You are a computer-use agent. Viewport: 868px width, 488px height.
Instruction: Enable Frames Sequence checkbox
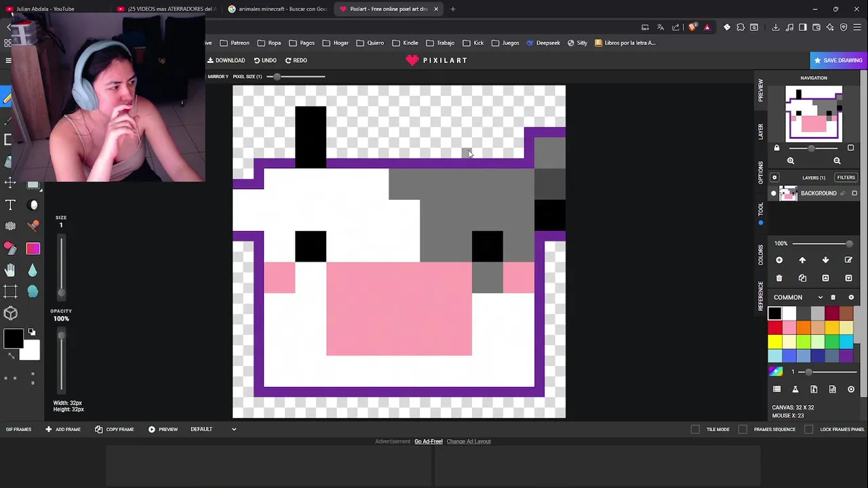click(743, 429)
